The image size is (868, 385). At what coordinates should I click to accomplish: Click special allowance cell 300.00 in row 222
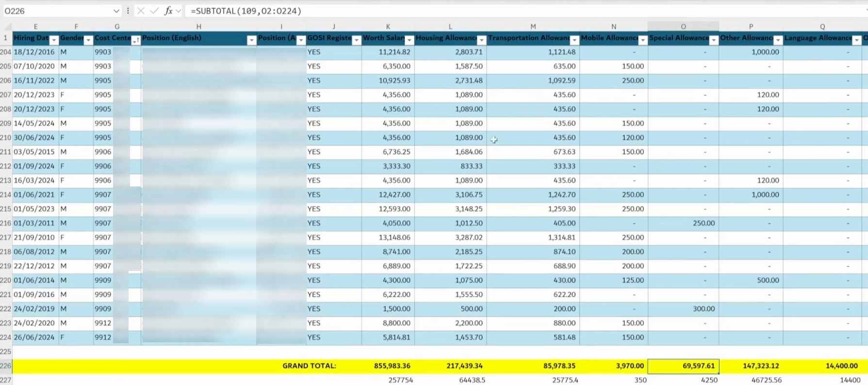coord(683,309)
